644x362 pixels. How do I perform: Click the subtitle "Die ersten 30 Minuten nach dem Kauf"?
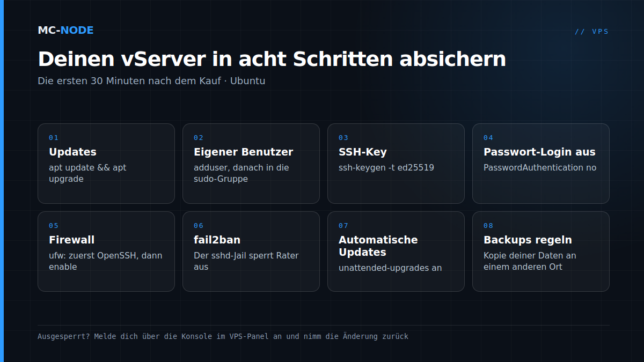click(129, 81)
